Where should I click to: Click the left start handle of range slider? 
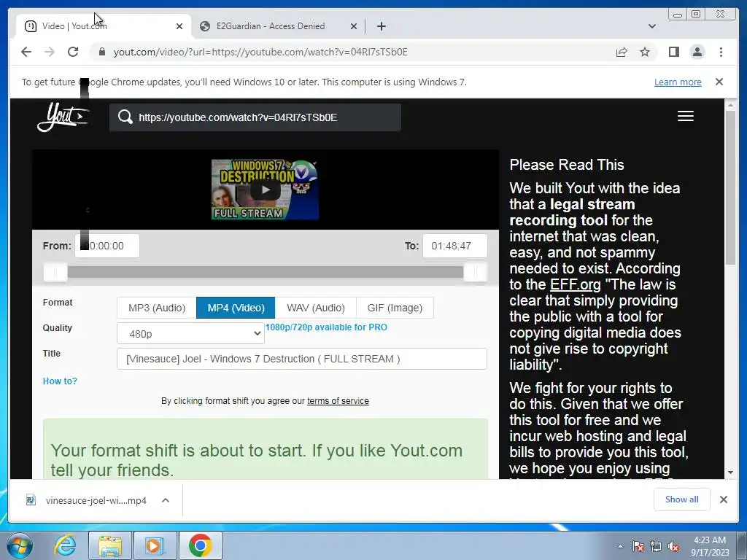pos(55,273)
